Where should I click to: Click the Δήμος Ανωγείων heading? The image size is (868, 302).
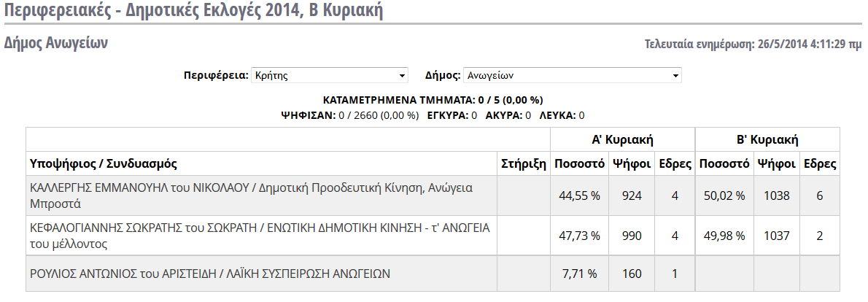pyautogui.click(x=56, y=43)
